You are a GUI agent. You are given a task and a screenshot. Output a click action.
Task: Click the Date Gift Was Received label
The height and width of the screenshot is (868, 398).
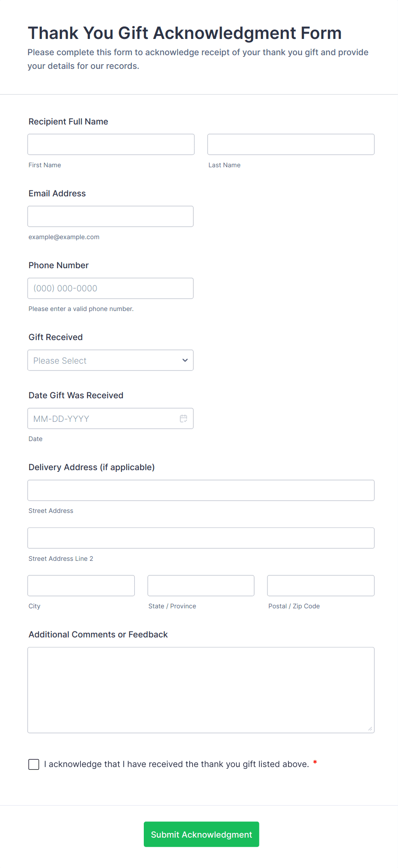76,395
